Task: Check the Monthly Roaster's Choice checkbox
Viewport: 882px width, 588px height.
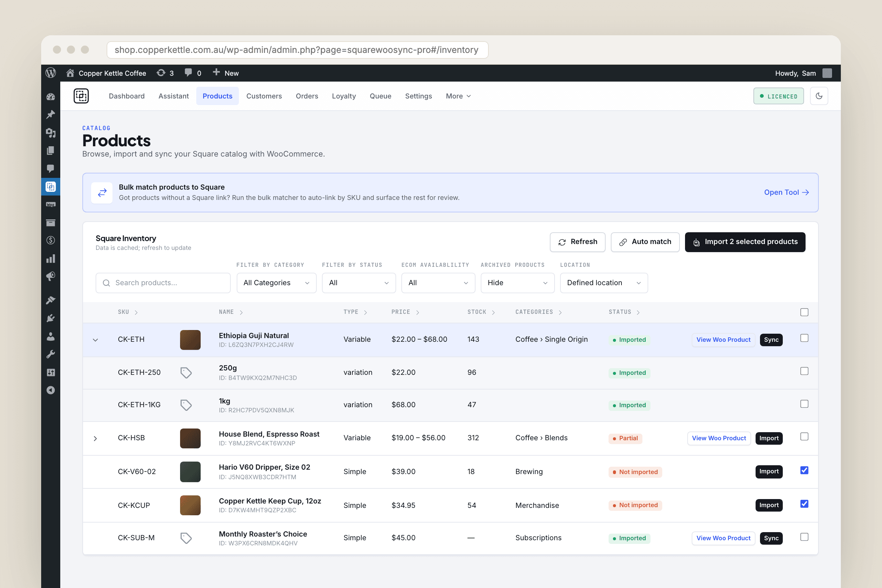Action: tap(804, 537)
